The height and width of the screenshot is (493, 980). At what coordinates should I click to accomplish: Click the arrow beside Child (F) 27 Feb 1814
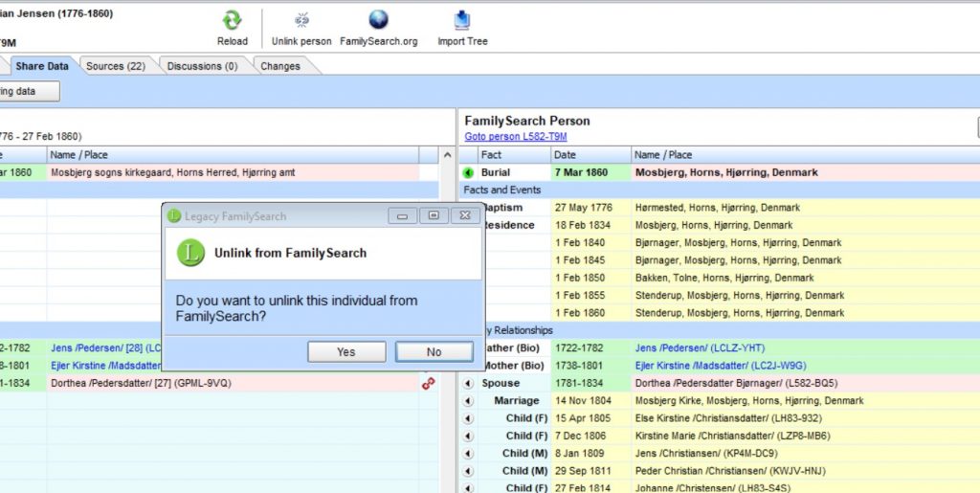(468, 488)
